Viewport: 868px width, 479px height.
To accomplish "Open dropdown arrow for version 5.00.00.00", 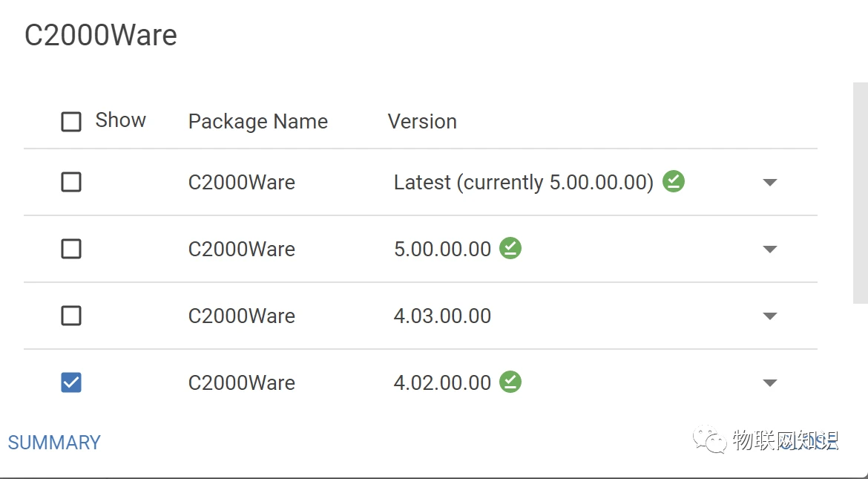I will 770,250.
